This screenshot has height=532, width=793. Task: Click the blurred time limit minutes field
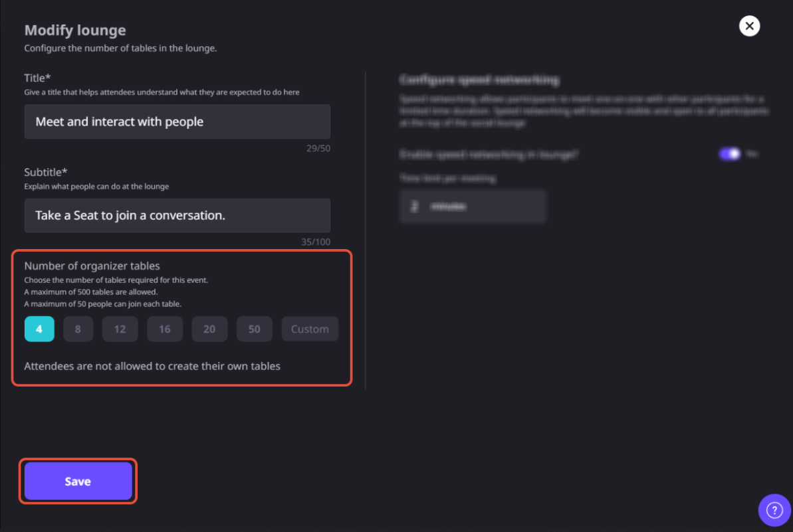(473, 206)
